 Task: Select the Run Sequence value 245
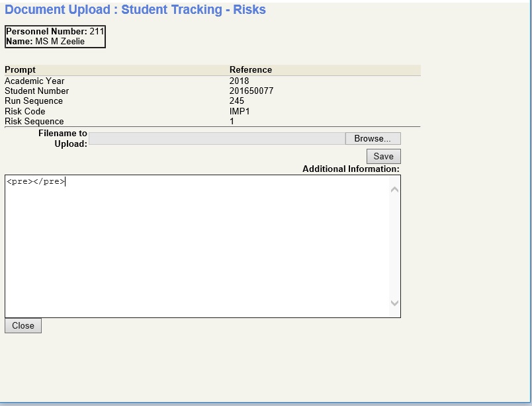coord(236,101)
